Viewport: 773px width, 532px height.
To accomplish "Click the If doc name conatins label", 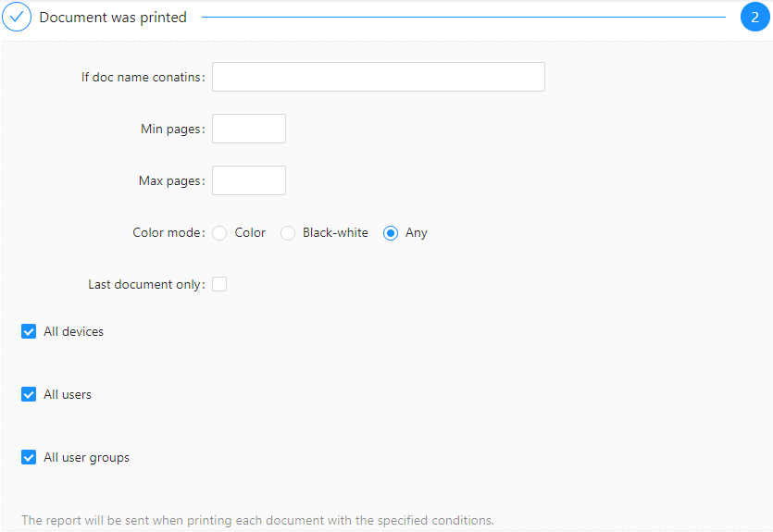I will [x=143, y=78].
